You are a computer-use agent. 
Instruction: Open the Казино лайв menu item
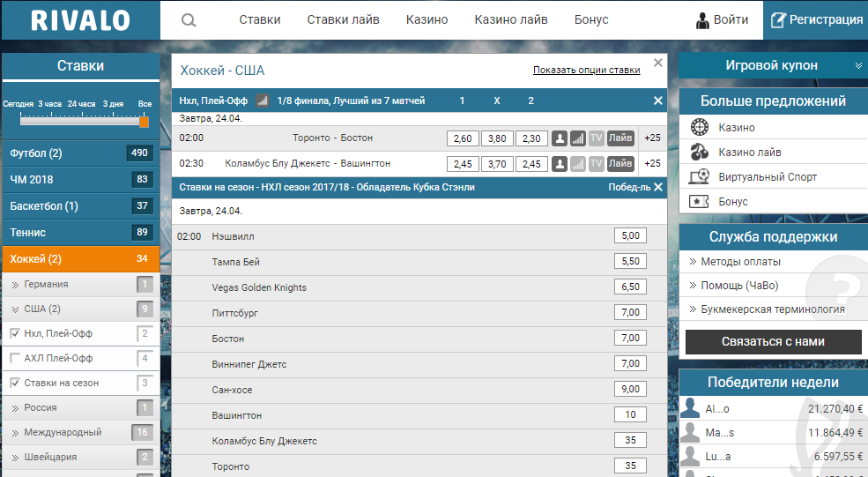click(511, 20)
